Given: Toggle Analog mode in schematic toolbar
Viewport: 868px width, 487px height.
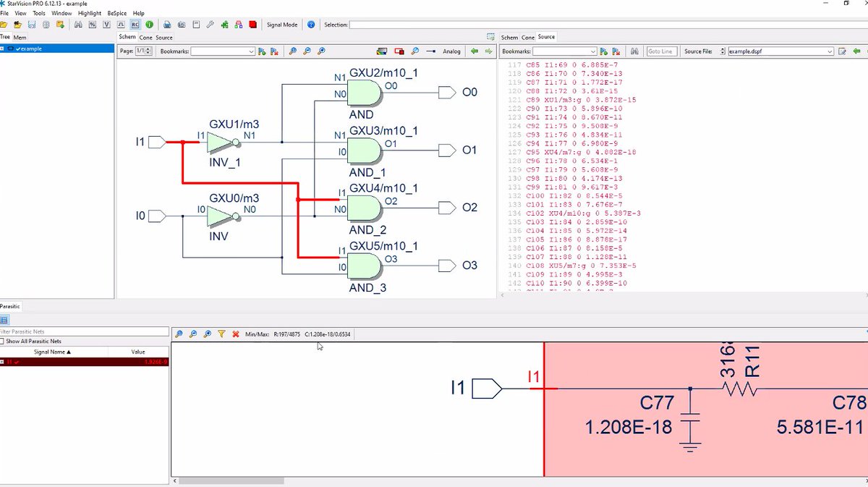Looking at the screenshot, I should click(x=451, y=51).
